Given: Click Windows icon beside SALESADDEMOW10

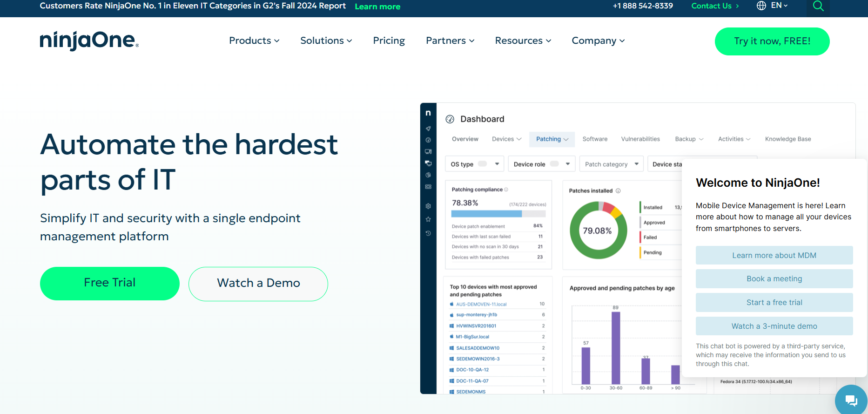Looking at the screenshot, I should click(x=451, y=348).
